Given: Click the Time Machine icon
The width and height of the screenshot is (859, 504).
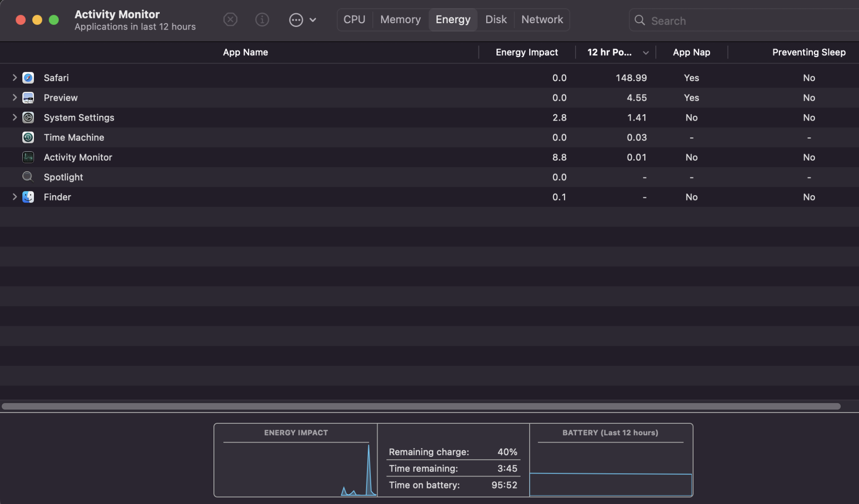Looking at the screenshot, I should (28, 137).
